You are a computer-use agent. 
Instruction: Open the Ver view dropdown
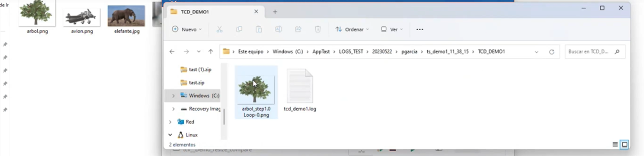[x=392, y=29]
